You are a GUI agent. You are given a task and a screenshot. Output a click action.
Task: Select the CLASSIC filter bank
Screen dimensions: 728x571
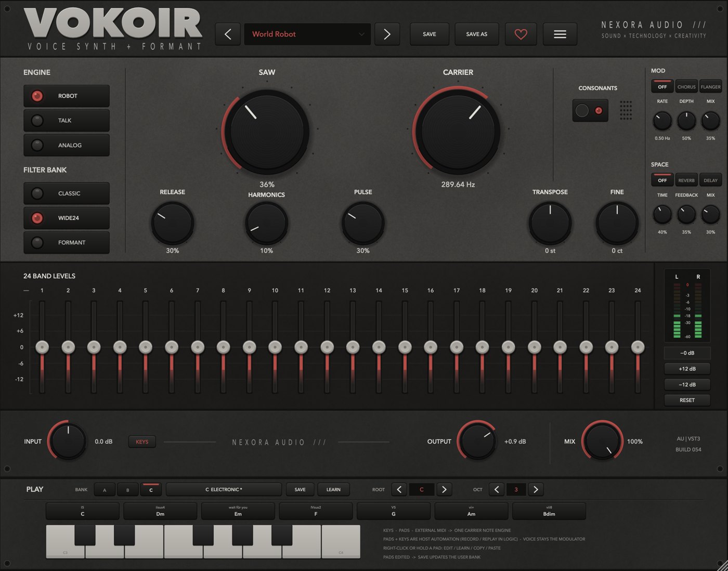67,193
